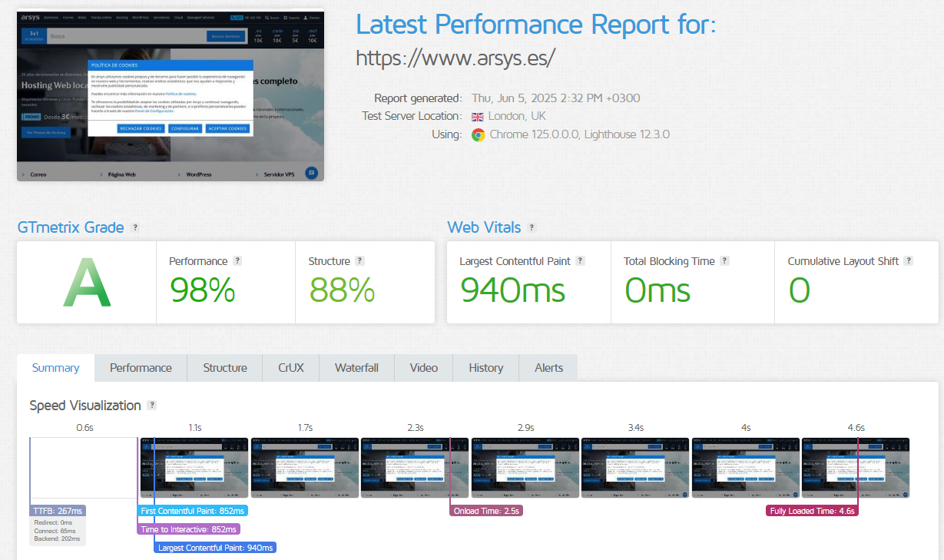
Task: Switch to the History tab
Action: pyautogui.click(x=486, y=368)
